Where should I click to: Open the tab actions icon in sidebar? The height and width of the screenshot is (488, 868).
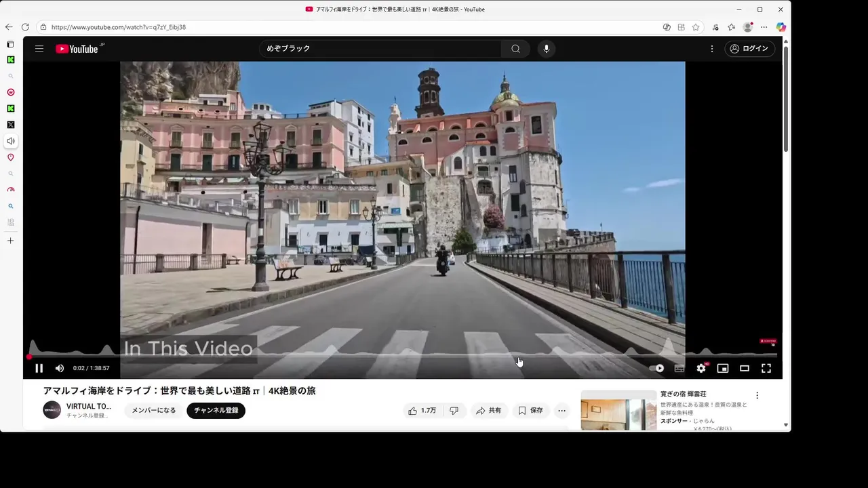point(10,44)
